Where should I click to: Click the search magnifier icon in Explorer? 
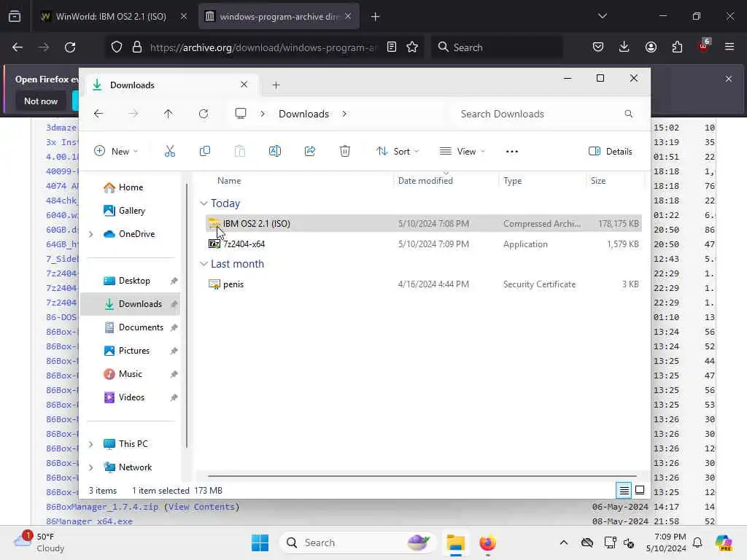coord(628,114)
